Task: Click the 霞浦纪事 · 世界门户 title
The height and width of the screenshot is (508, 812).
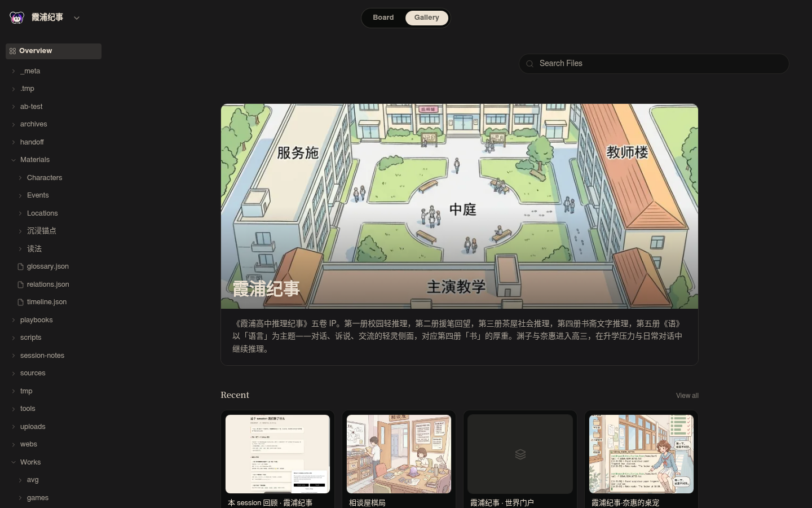Action: (x=502, y=503)
